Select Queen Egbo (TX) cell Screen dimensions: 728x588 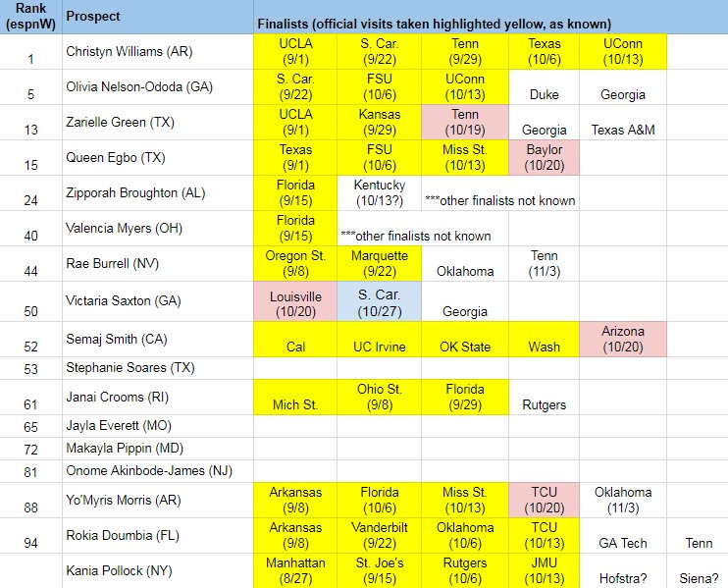(158, 157)
